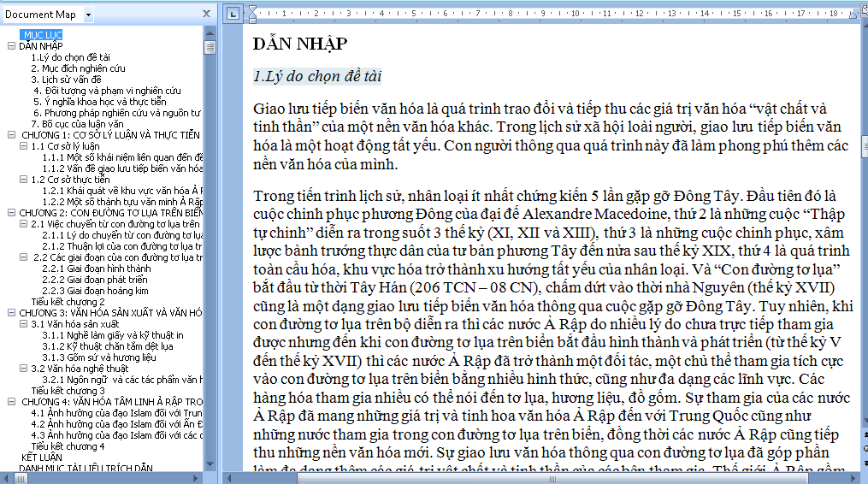
Task: Collapse the 3.1 Văn hóa sản xuất node
Action: click(23, 323)
